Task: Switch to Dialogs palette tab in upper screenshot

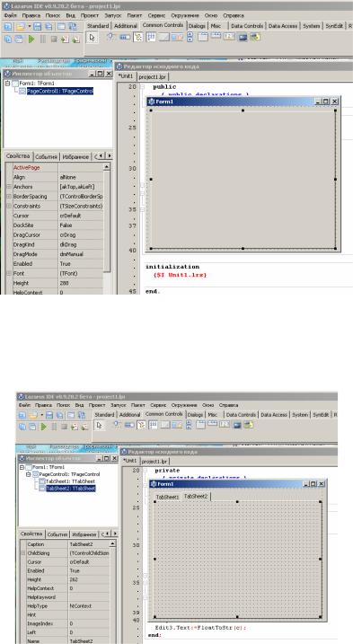Action: pyautogui.click(x=197, y=26)
